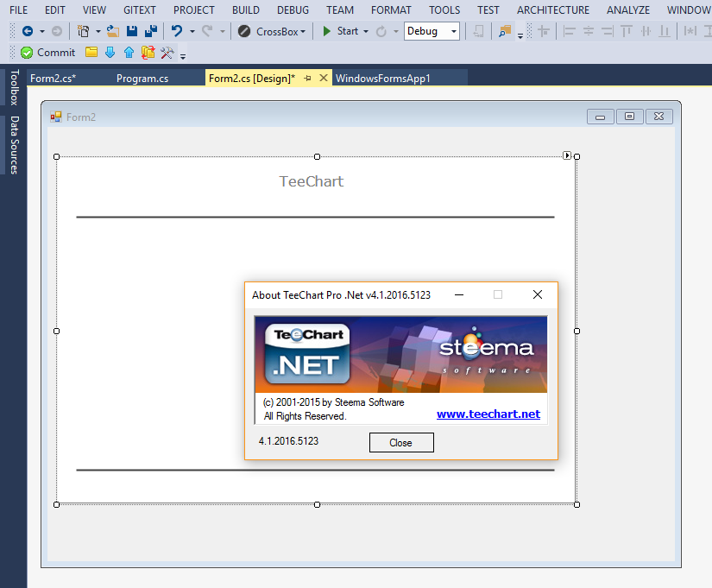Image resolution: width=712 pixels, height=588 pixels.
Task: Open the TEST menu
Action: [x=488, y=10]
